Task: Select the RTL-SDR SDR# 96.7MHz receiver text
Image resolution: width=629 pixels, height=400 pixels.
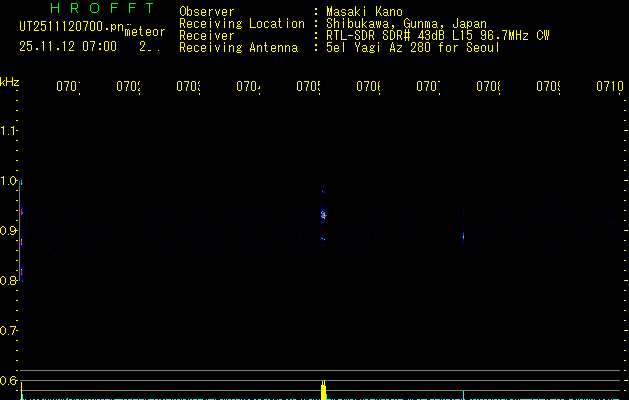Action: (x=438, y=36)
